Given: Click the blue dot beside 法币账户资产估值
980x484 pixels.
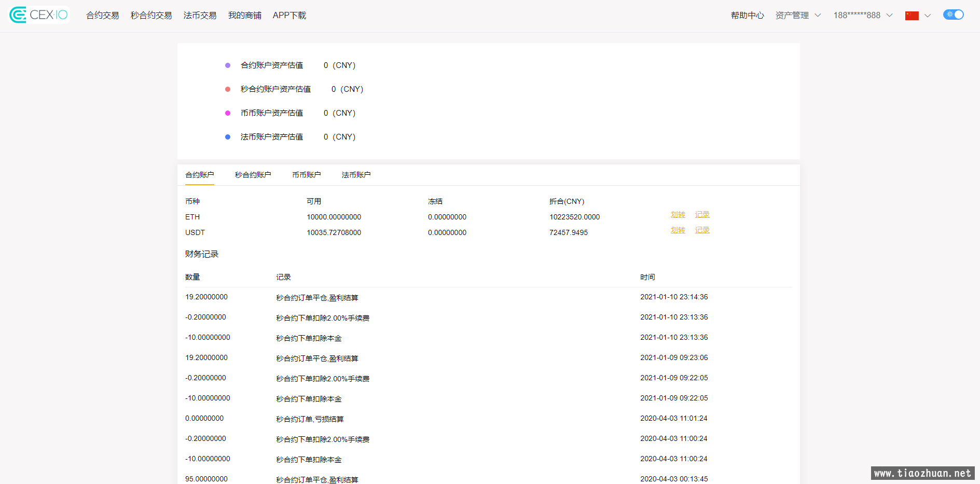Looking at the screenshot, I should coord(228,137).
